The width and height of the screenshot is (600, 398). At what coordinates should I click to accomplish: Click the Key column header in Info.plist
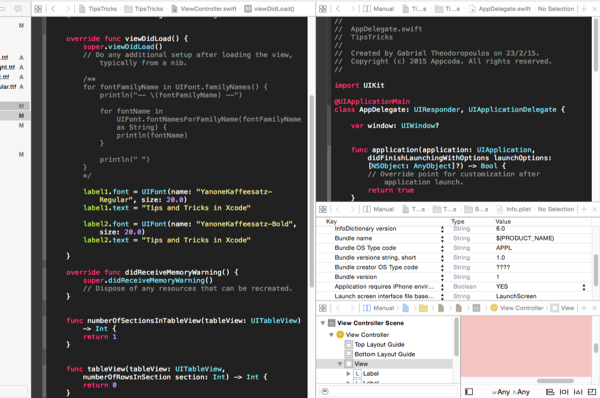click(x=331, y=222)
